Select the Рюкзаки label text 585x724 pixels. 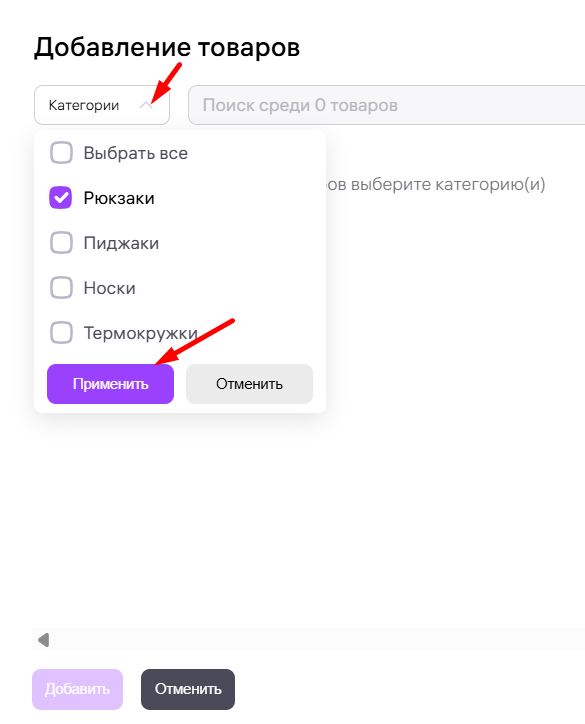coord(119,198)
